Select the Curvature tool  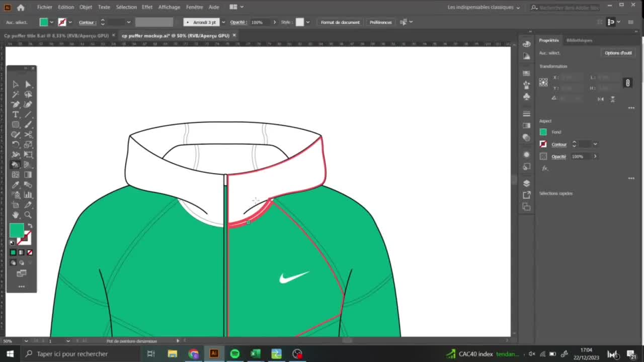tap(28, 105)
